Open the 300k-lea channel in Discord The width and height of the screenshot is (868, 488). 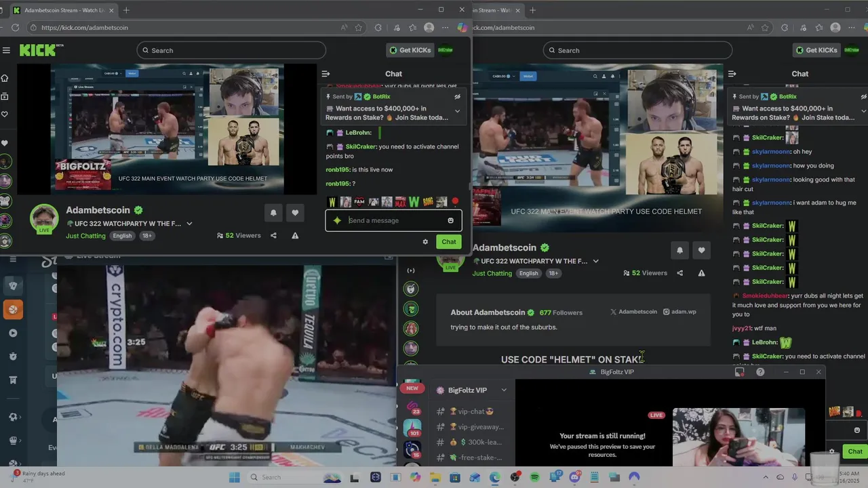471,442
